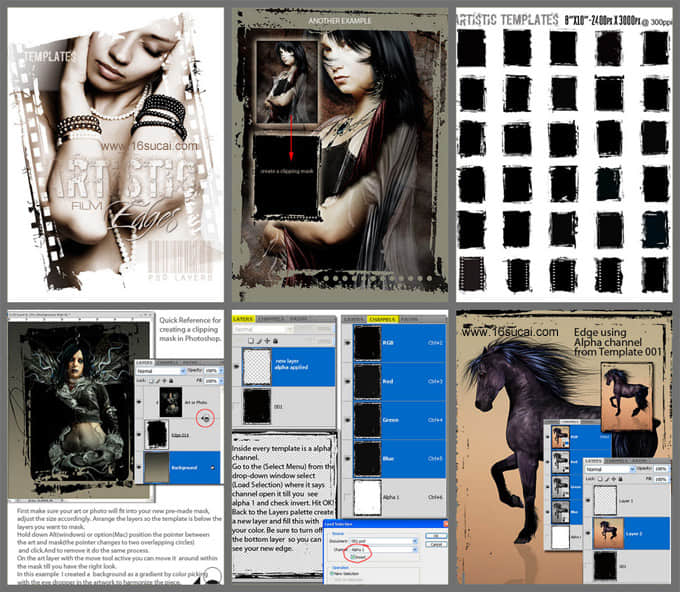Click the lock badge on the Background layer row
This screenshot has width=680, height=592.
pos(212,468)
